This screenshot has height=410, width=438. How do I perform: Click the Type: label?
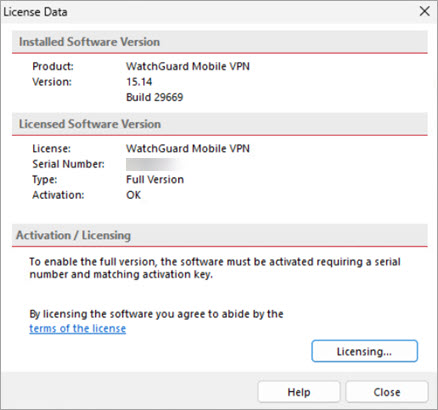click(x=45, y=180)
